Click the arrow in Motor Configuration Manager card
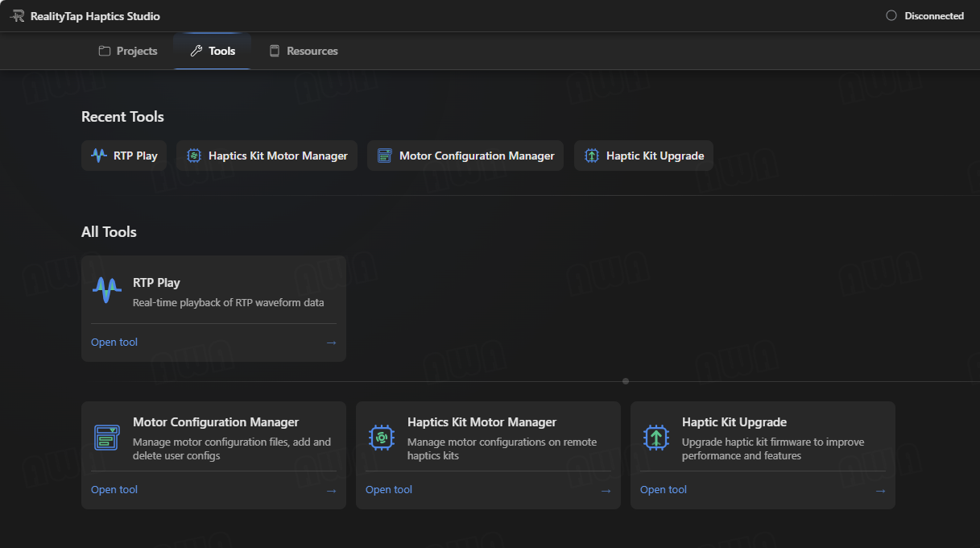This screenshot has height=548, width=980. (x=331, y=491)
